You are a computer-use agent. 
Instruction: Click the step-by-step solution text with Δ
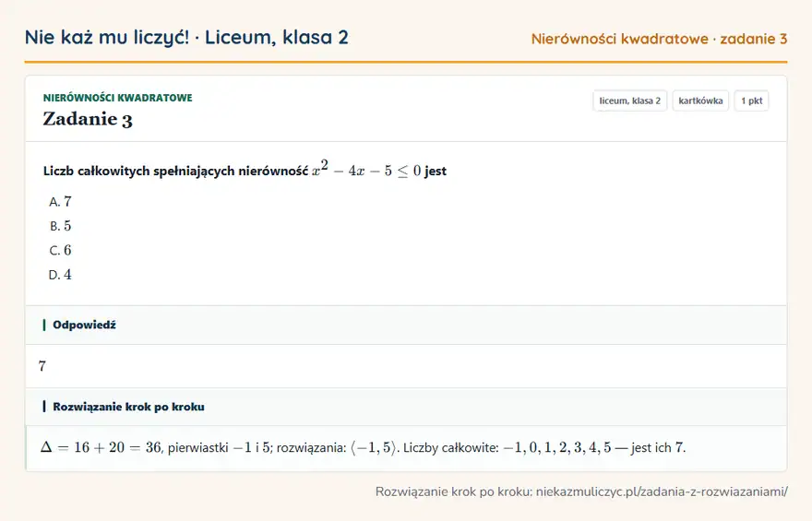tap(363, 447)
